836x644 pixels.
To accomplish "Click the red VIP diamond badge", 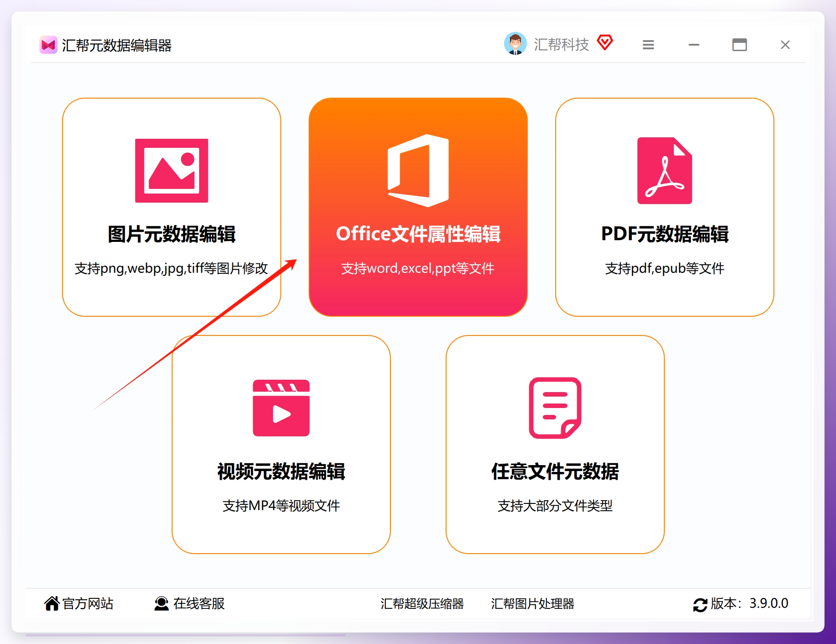I will pos(605,42).
